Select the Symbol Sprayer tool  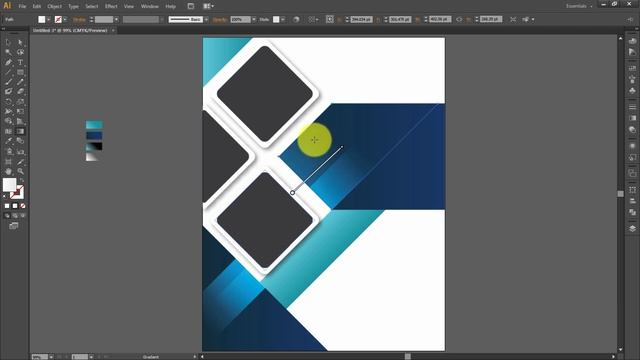[x=8, y=151]
